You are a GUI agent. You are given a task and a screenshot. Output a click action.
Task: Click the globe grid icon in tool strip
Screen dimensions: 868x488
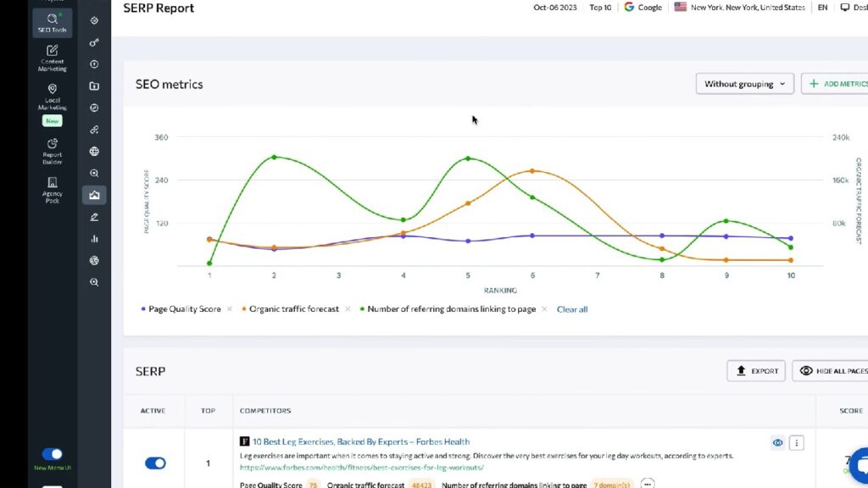tap(94, 151)
